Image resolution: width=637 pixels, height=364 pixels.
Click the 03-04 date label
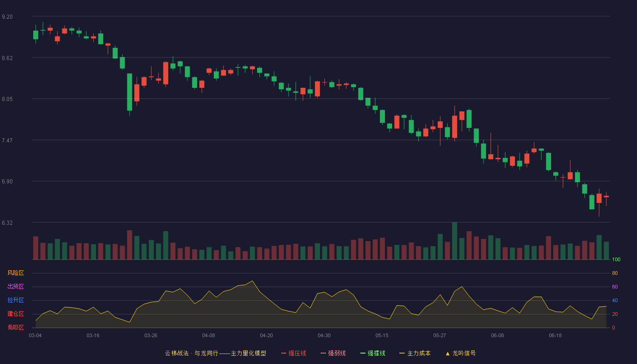[x=35, y=335]
